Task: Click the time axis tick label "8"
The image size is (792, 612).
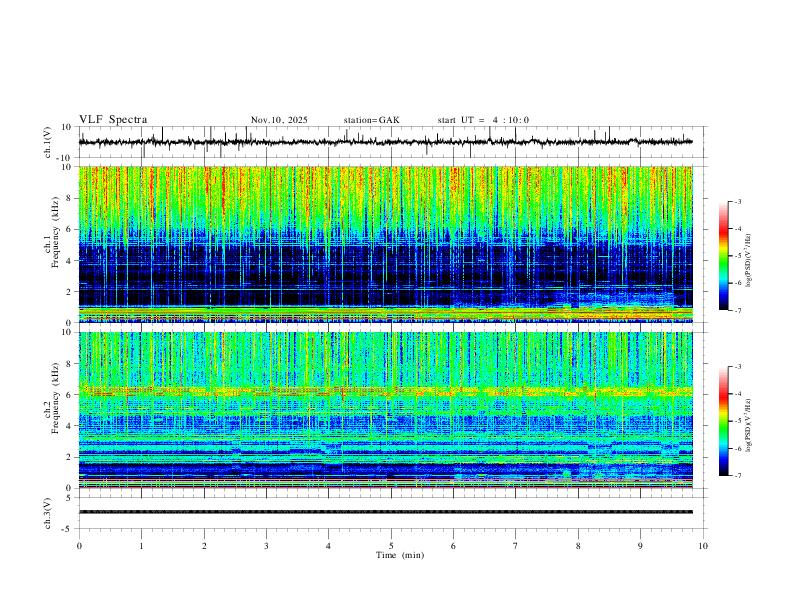Action: (578, 546)
